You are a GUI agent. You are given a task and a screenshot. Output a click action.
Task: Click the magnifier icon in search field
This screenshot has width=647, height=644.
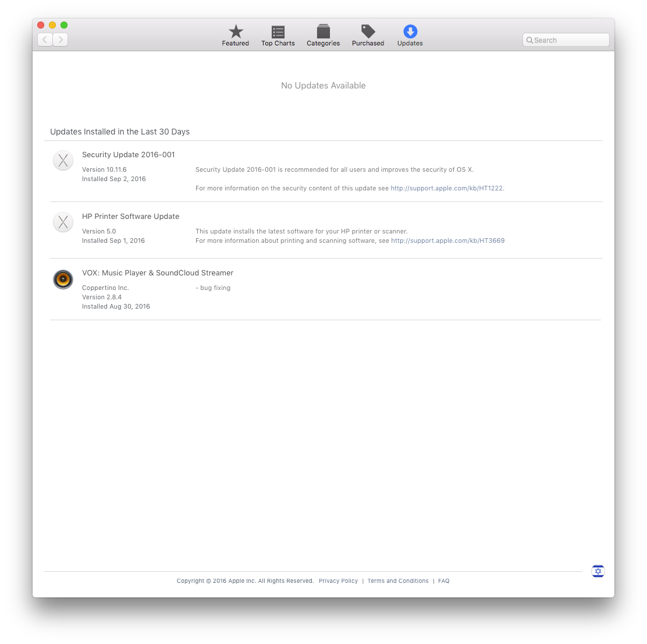tap(529, 40)
